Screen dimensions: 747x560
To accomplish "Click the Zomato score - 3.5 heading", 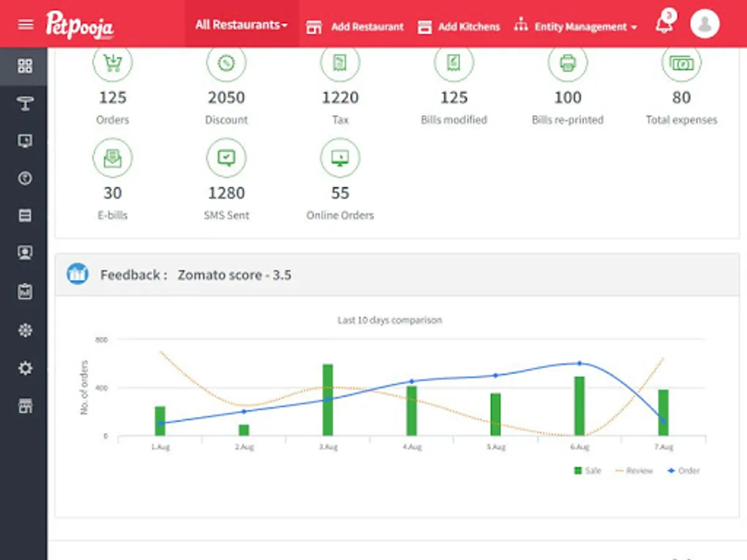I will (x=235, y=275).
